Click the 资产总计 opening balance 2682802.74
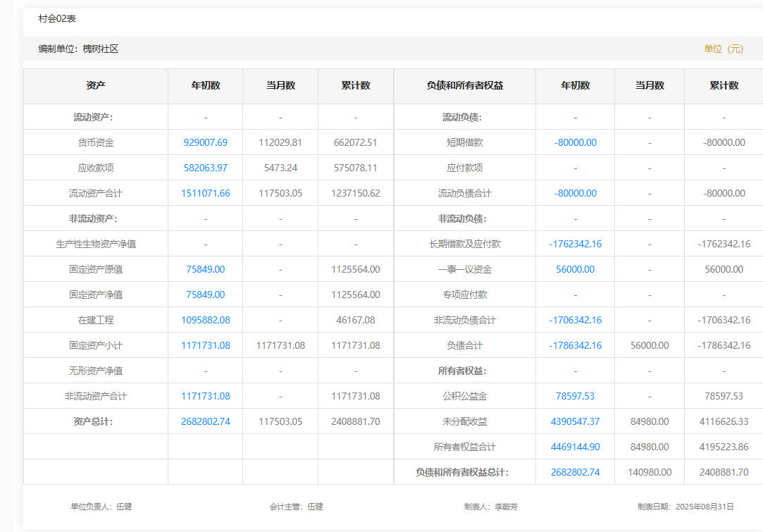The image size is (763, 532). click(x=205, y=421)
